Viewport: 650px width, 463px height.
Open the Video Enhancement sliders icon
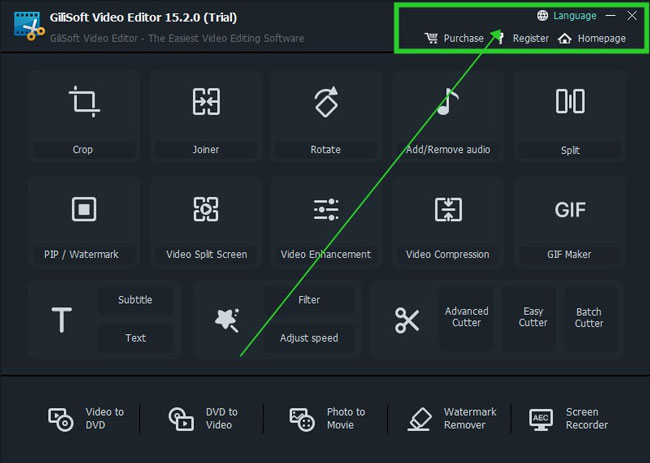(326, 209)
